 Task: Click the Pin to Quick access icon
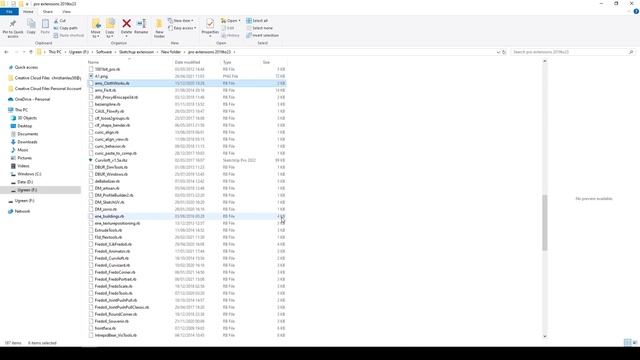click(13, 24)
